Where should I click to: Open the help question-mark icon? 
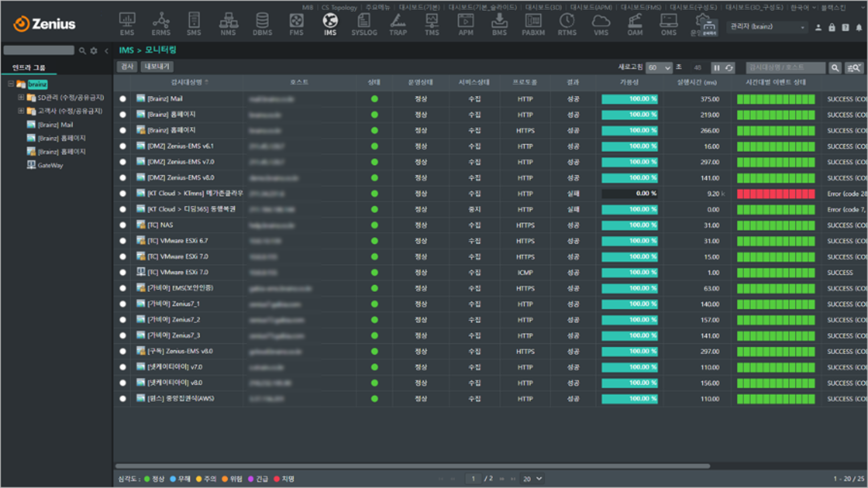click(845, 28)
